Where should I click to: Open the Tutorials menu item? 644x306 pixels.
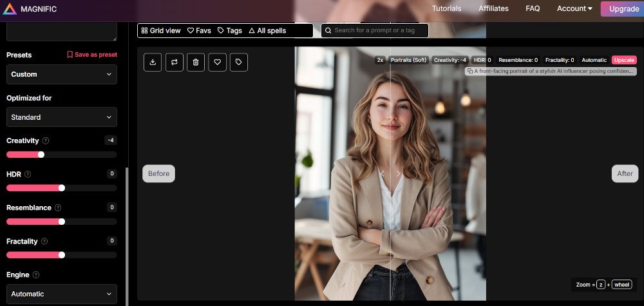pos(446,8)
